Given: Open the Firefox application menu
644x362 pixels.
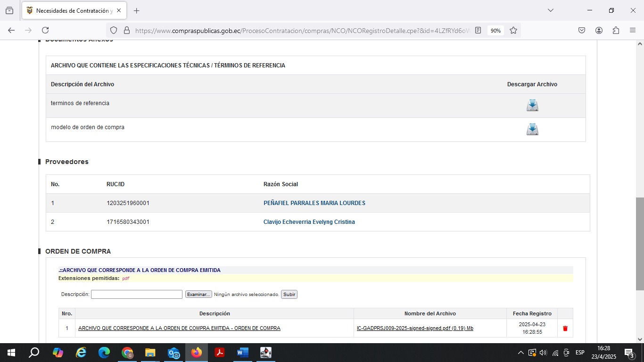Looking at the screenshot, I should [633, 30].
